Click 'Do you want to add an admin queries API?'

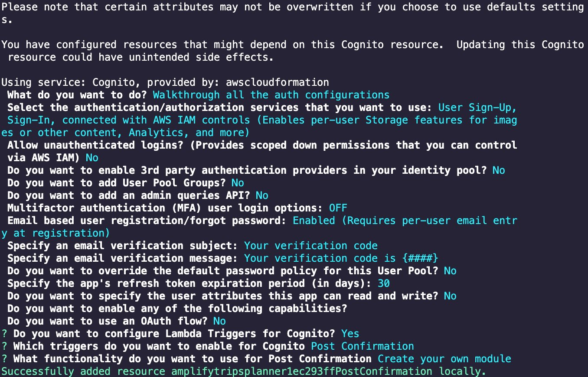[x=129, y=195]
